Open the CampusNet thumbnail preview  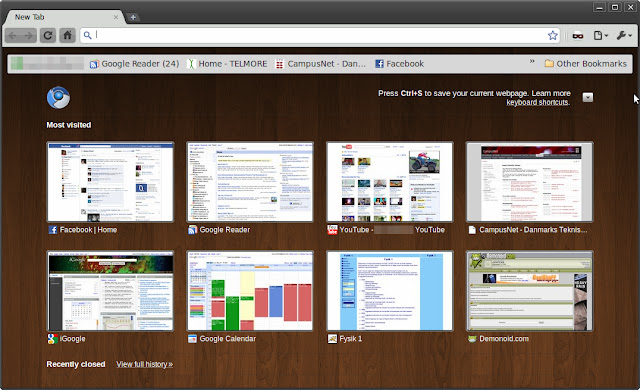529,182
